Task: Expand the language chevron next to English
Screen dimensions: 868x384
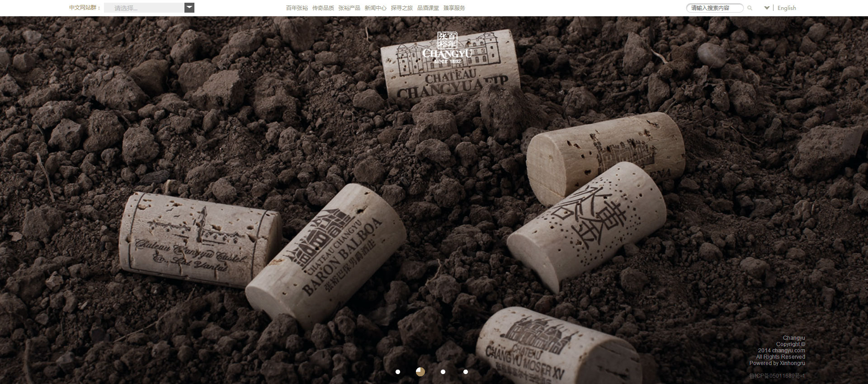Action: [767, 8]
